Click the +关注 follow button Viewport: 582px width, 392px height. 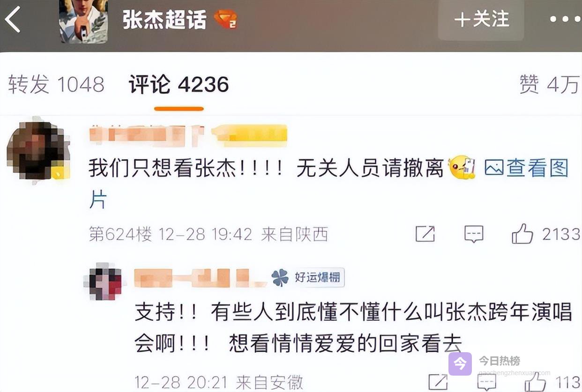pos(481,20)
